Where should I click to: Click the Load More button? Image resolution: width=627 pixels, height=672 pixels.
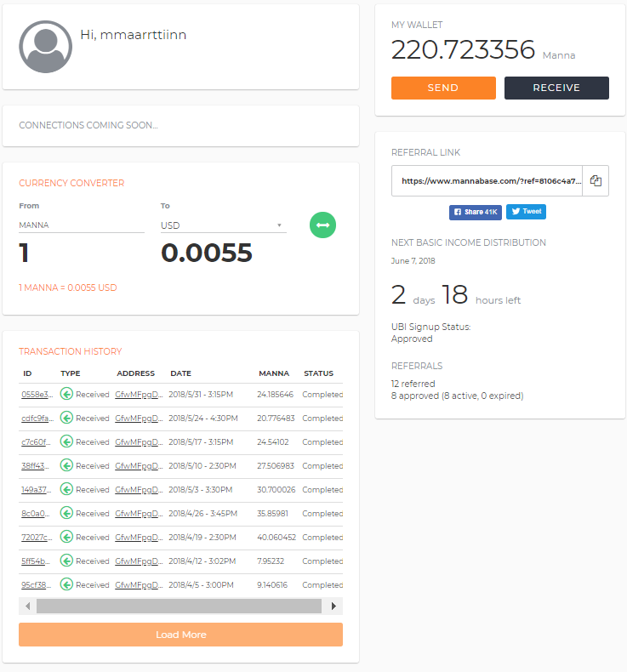click(181, 635)
